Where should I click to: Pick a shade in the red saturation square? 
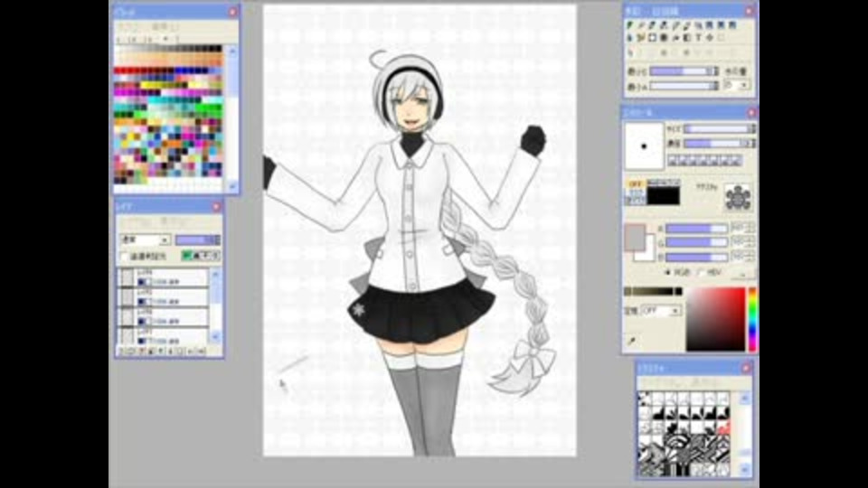pyautogui.click(x=716, y=319)
